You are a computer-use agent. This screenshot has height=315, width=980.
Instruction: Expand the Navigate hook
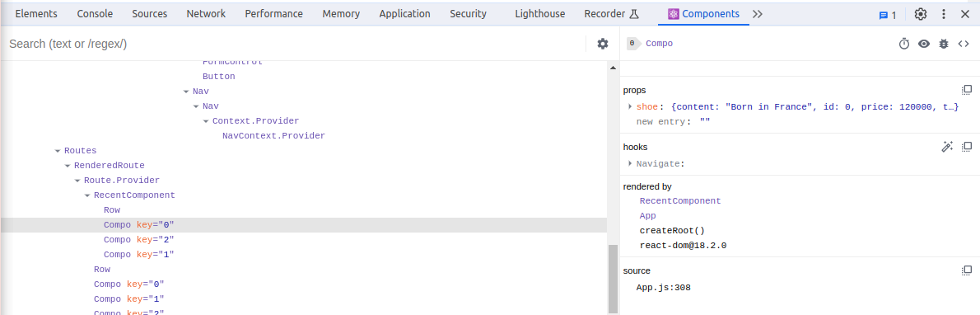[x=630, y=163]
